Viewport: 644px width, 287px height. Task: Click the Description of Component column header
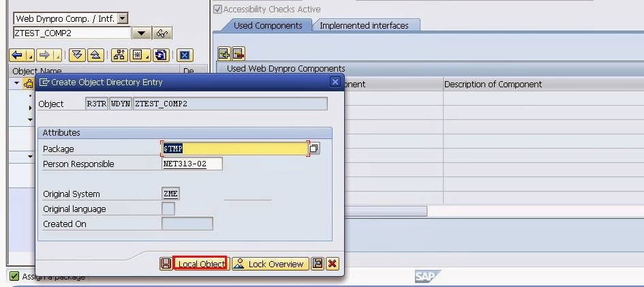493,84
